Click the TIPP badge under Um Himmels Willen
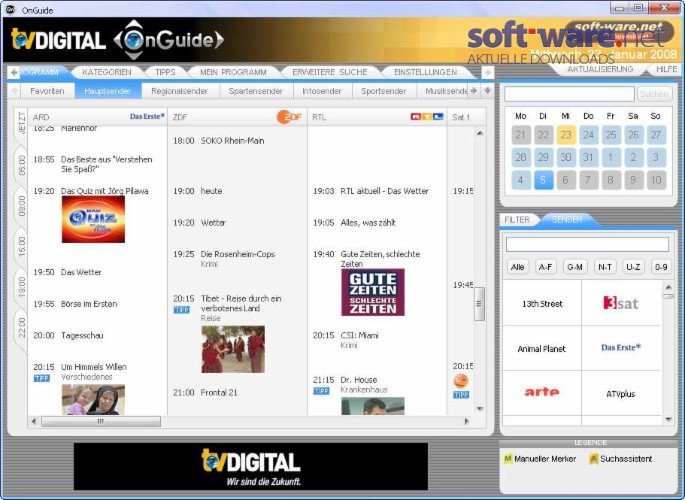Viewport: 685px width, 500px height. (x=42, y=378)
